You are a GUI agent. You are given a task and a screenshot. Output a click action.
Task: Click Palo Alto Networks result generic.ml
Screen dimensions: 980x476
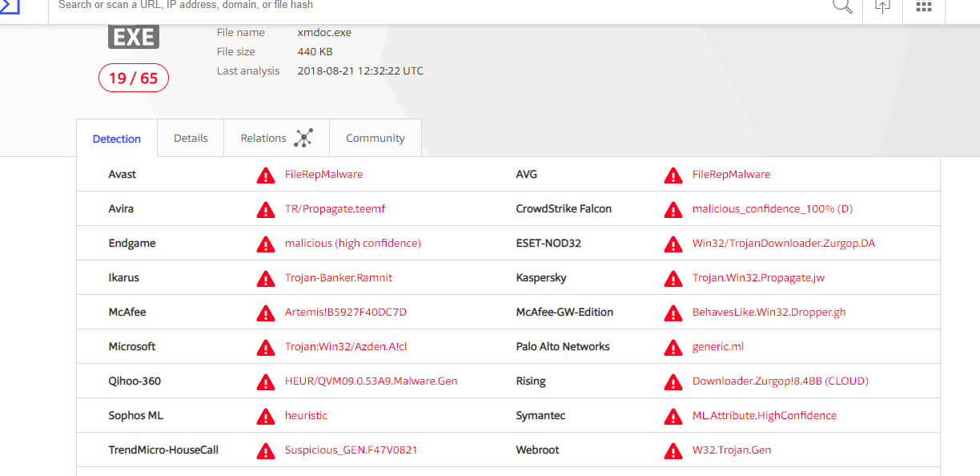coord(718,347)
